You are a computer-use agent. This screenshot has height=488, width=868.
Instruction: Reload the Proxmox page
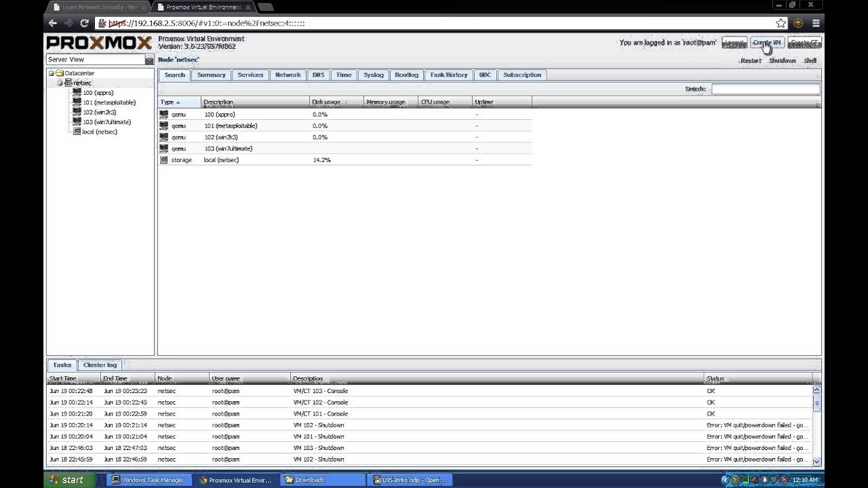pos(84,23)
